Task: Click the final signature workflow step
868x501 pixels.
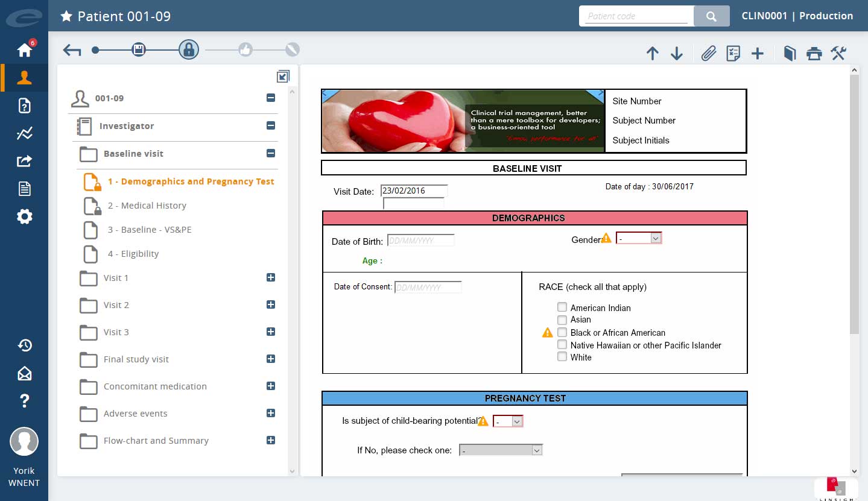Action: (292, 49)
